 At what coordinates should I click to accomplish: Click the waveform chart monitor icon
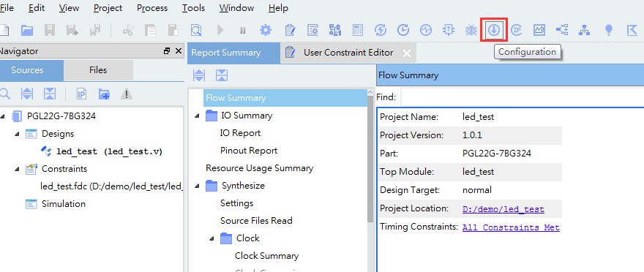[539, 29]
